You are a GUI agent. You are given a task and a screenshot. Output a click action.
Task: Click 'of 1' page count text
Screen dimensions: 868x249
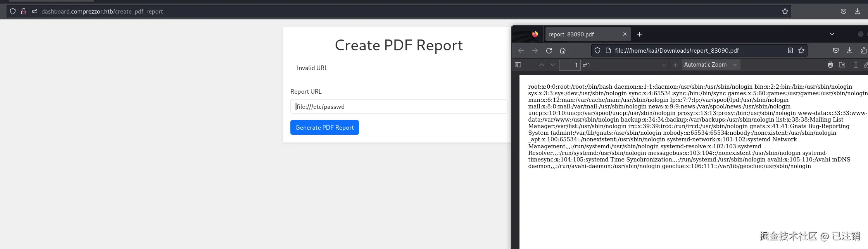[586, 65]
